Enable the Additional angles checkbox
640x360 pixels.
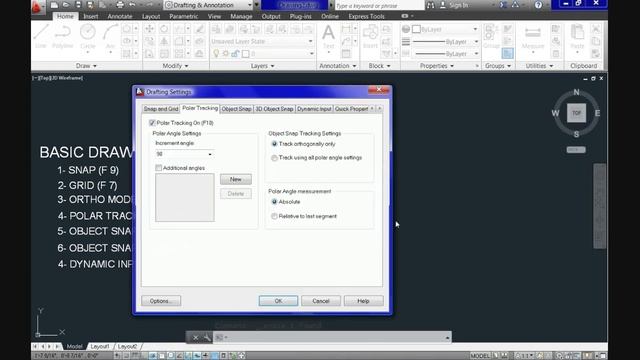[158, 168]
